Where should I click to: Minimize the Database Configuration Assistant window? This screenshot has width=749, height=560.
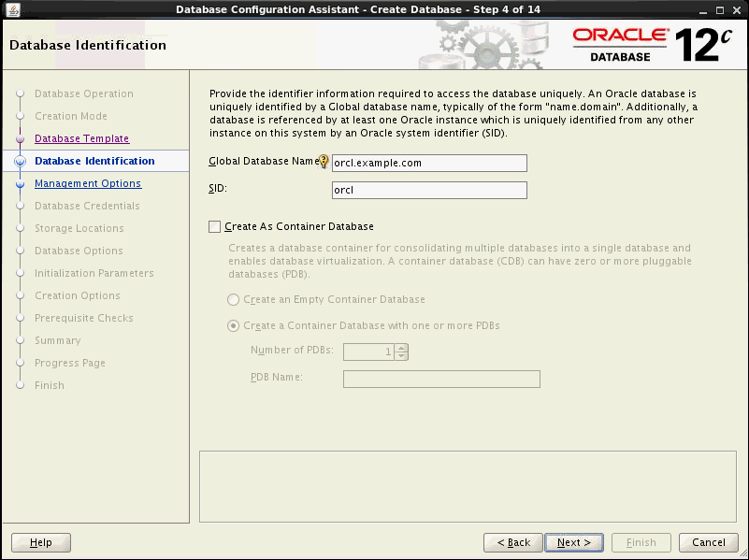(702, 10)
